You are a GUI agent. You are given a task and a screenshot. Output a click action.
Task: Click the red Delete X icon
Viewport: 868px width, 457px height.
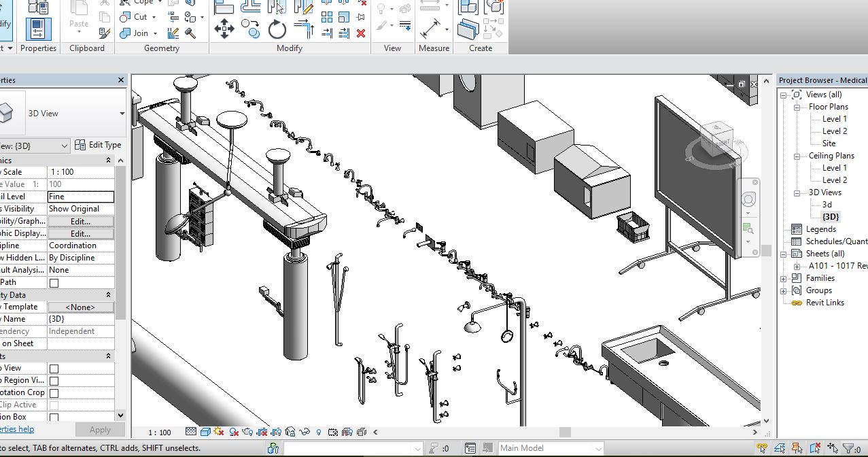(x=361, y=33)
